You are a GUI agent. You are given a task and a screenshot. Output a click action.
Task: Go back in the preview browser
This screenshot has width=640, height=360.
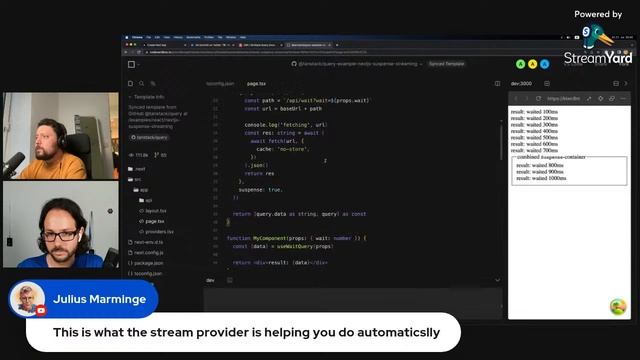pyautogui.click(x=516, y=99)
